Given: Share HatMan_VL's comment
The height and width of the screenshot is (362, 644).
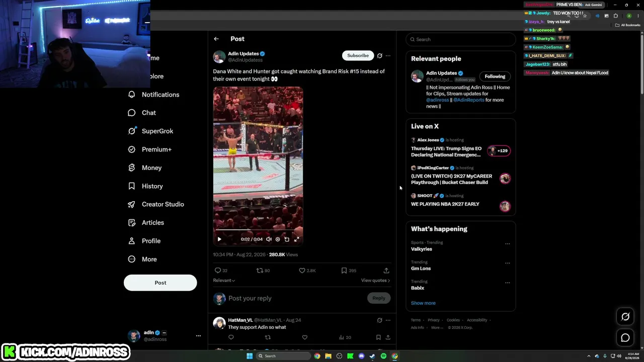Looking at the screenshot, I should coord(388,337).
